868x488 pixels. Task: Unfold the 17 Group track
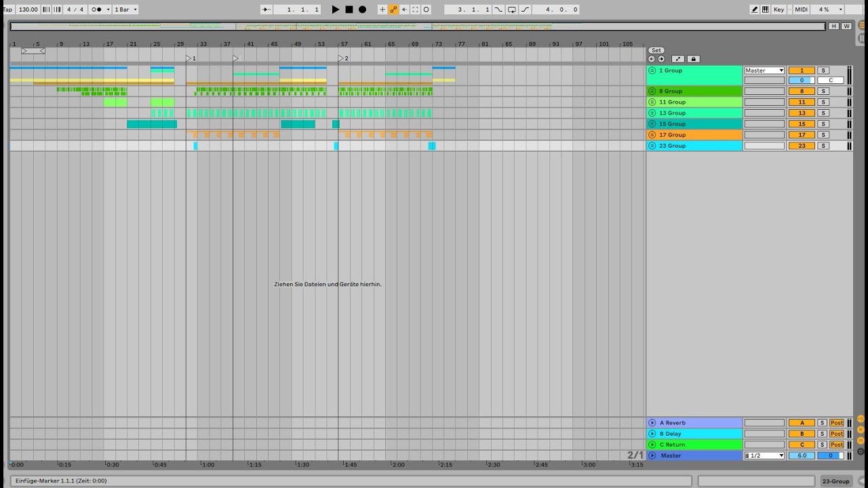(652, 135)
